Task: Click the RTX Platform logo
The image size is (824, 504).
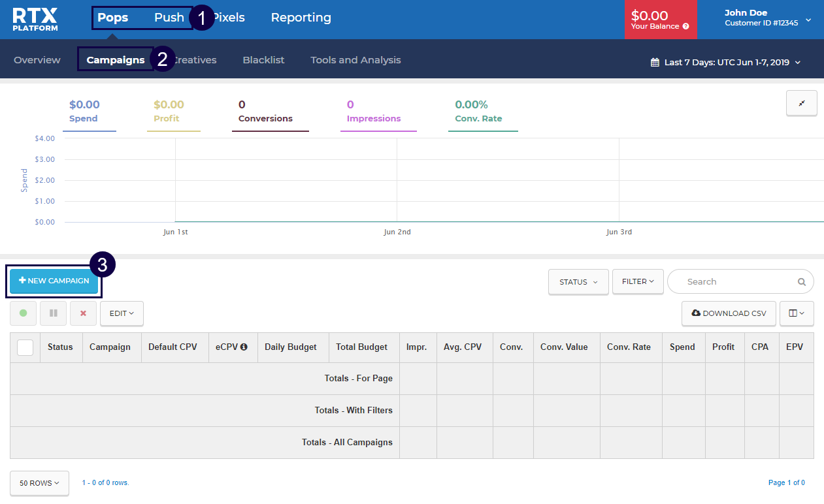Action: [x=35, y=20]
